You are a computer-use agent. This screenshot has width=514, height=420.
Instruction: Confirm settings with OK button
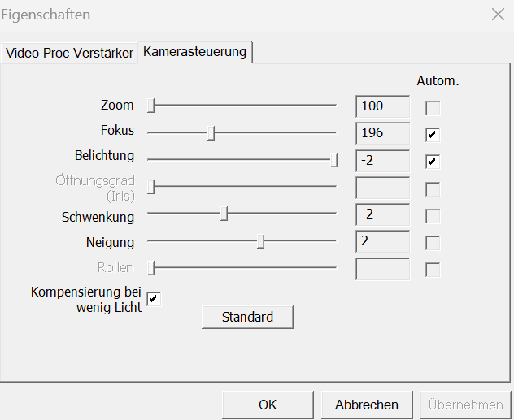pos(268,405)
